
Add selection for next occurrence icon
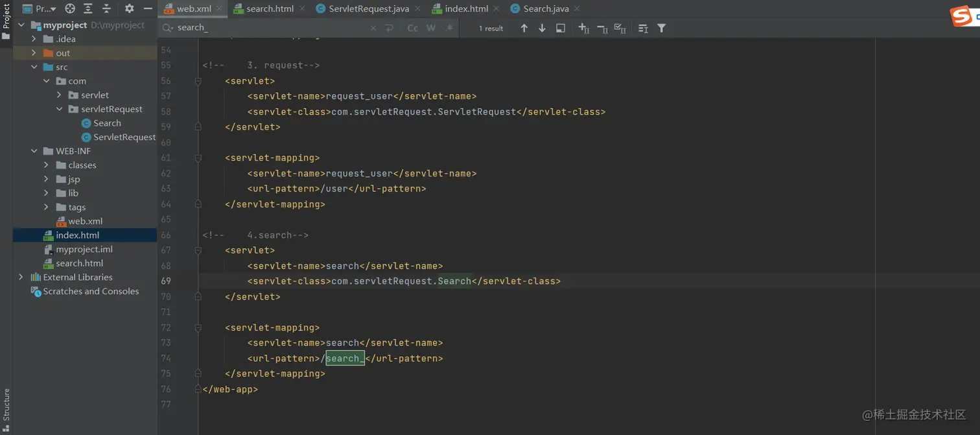tap(583, 28)
